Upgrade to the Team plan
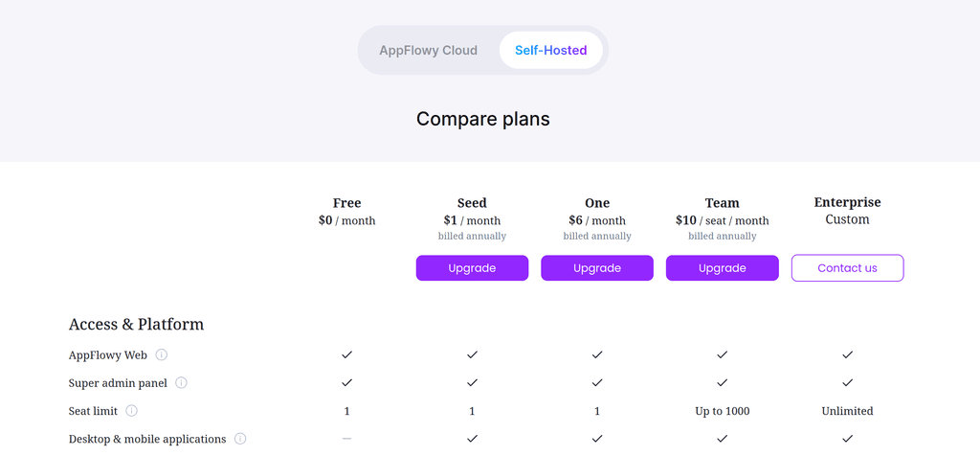Image resolution: width=980 pixels, height=456 pixels. pos(722,268)
